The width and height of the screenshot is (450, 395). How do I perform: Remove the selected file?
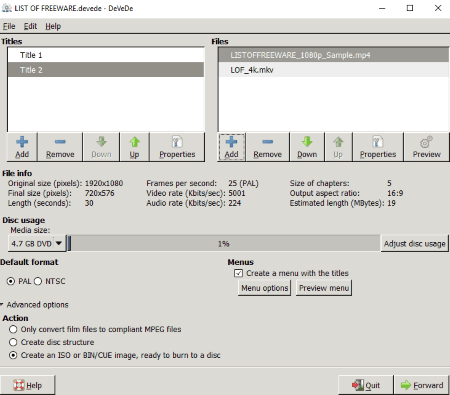click(x=268, y=147)
